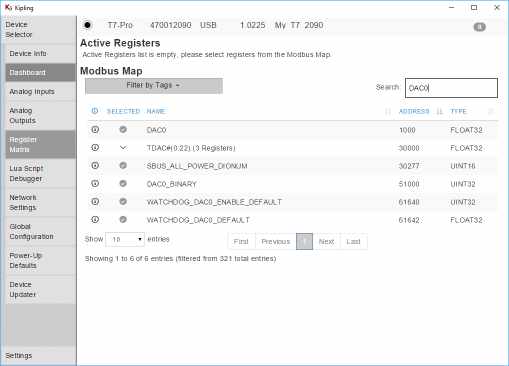The width and height of the screenshot is (509, 366).
Task: Select the T7-Pro device radio button
Action: point(88,25)
